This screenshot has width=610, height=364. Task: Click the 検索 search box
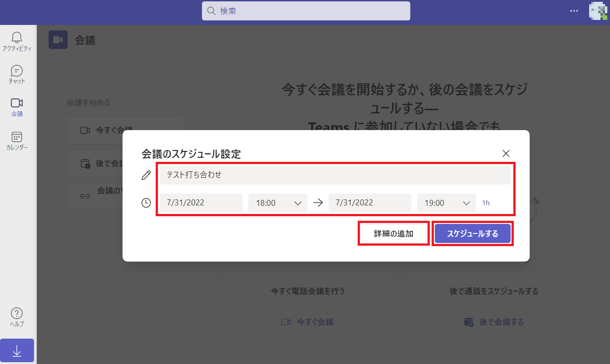coord(306,11)
